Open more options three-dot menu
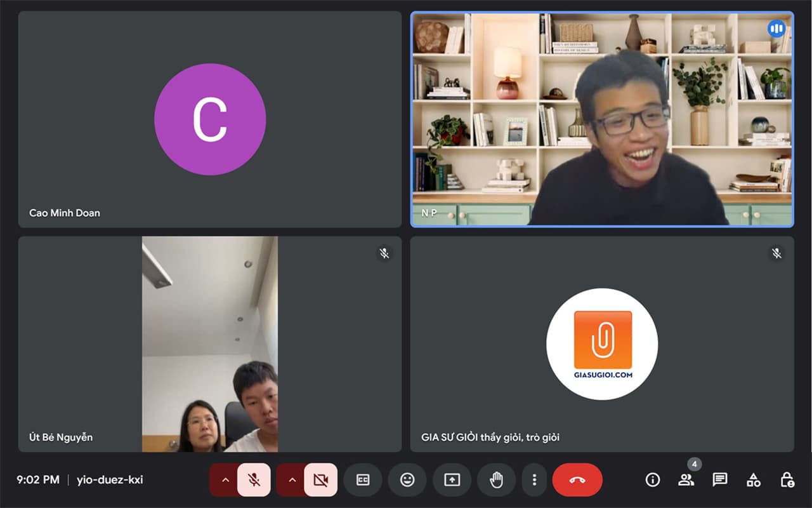Screen dimensions: 812x508 (535, 480)
